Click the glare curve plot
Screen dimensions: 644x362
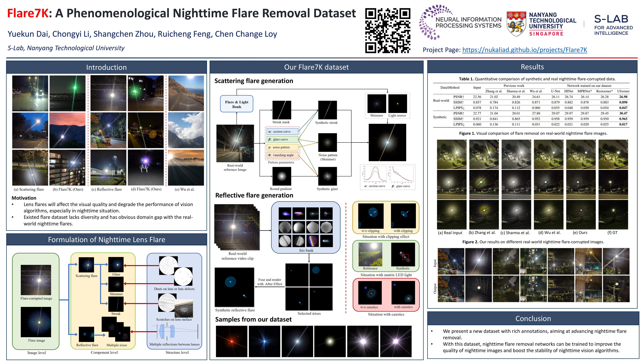click(x=402, y=174)
